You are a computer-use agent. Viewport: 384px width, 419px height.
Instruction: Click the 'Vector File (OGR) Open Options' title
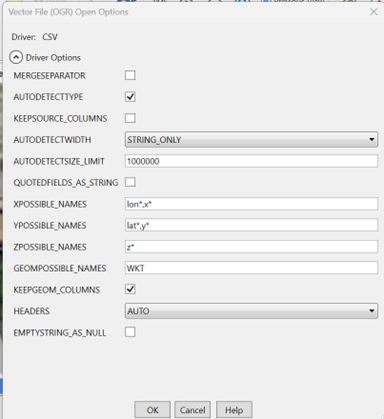68,12
